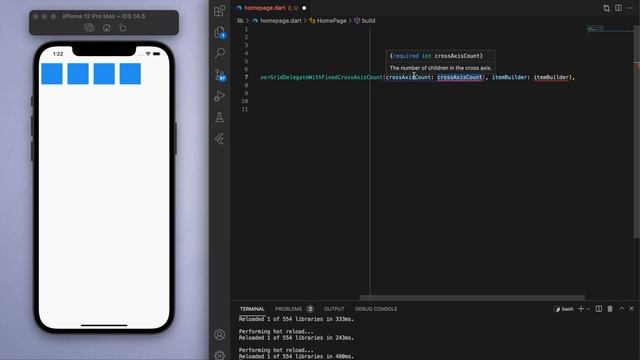Click the simulator clock 1:22
The image size is (640, 360).
58,54
